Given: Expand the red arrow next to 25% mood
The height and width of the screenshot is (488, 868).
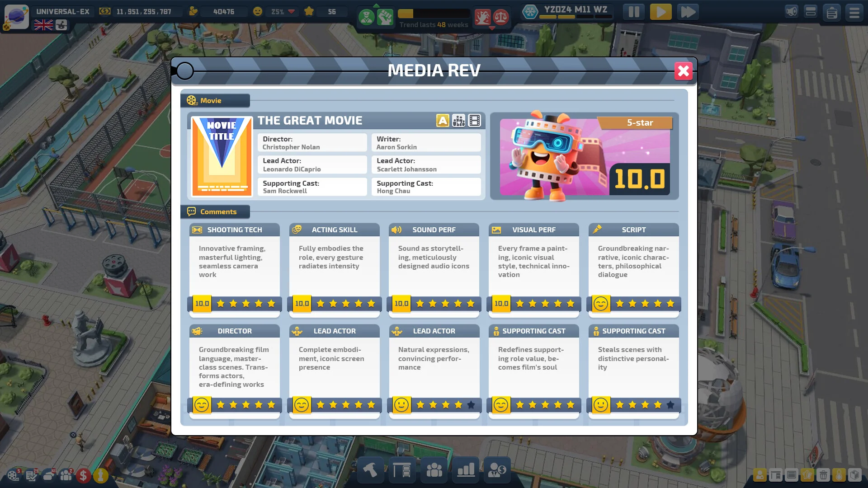Looking at the screenshot, I should [292, 12].
